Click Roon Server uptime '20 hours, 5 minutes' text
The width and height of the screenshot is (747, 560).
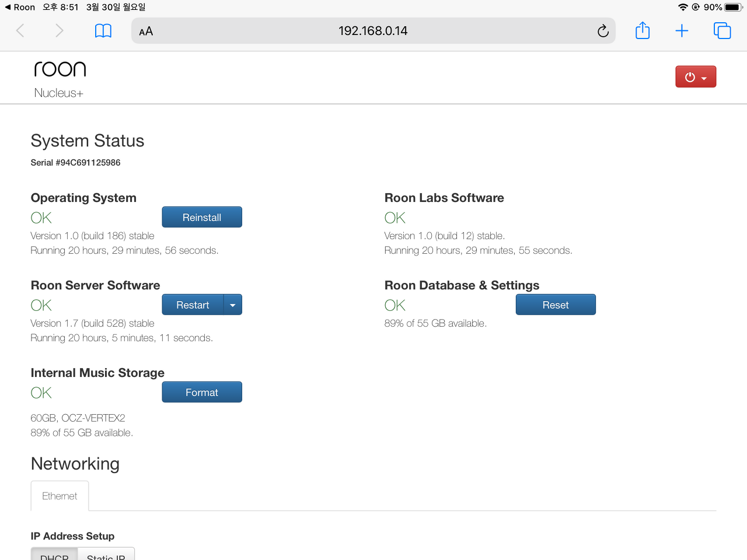coord(112,338)
